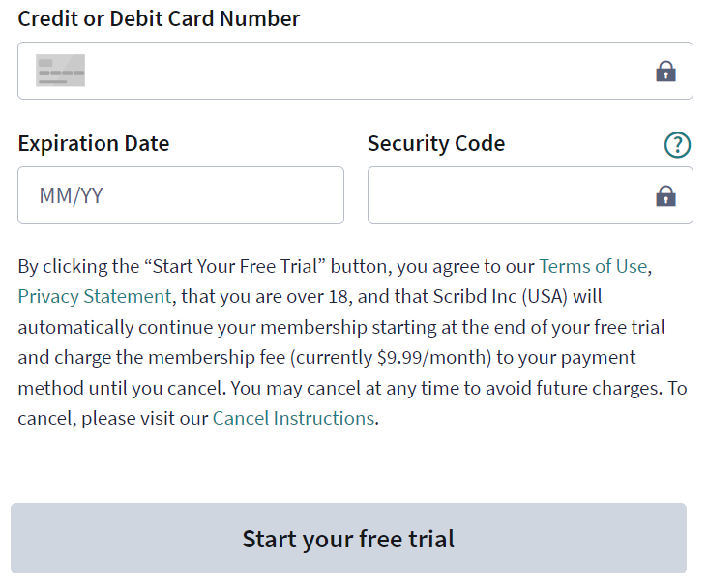This screenshot has width=708, height=588.
Task: Open the Privacy Statement link
Action: (x=95, y=296)
